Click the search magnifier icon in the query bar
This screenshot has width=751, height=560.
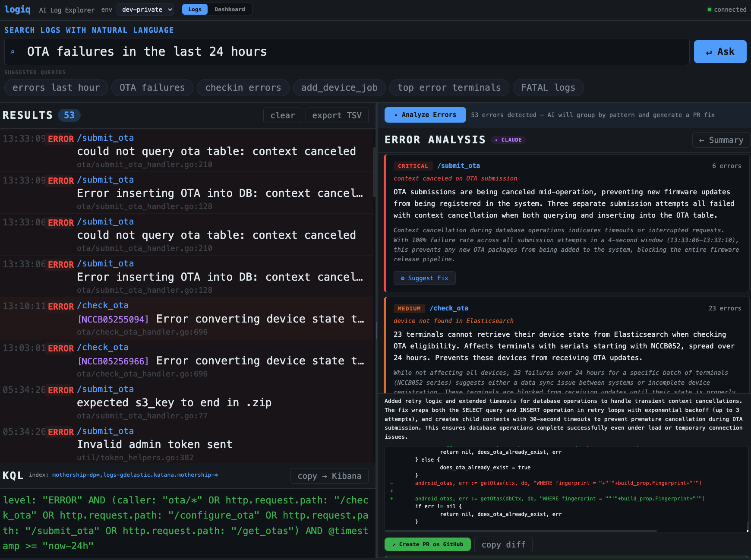[x=13, y=51]
